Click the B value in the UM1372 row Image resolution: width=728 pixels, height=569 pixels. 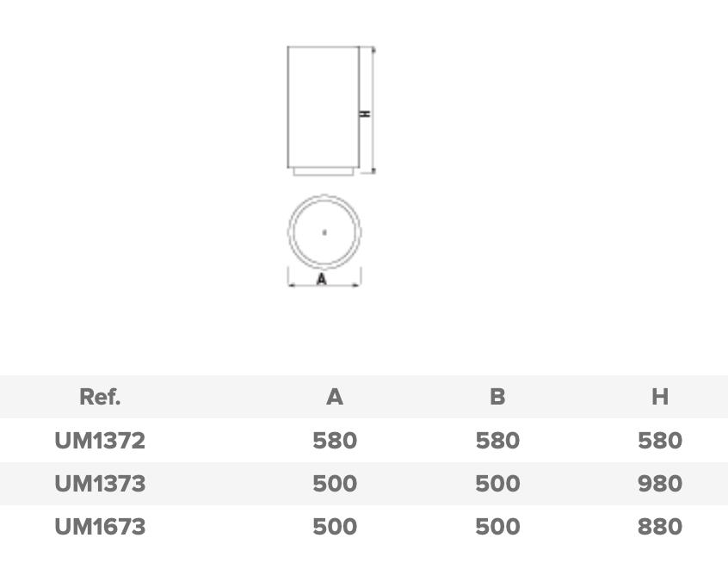(497, 441)
